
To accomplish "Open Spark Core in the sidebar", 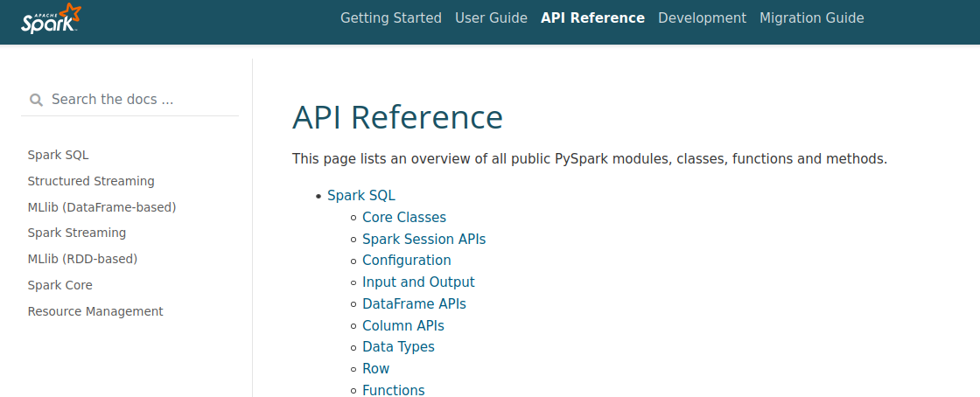I will pos(60,285).
